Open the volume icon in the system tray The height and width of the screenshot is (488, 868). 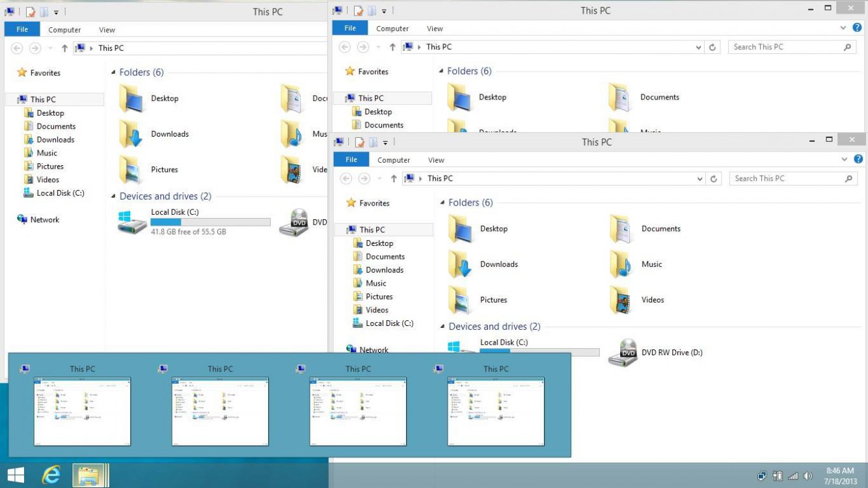point(808,476)
